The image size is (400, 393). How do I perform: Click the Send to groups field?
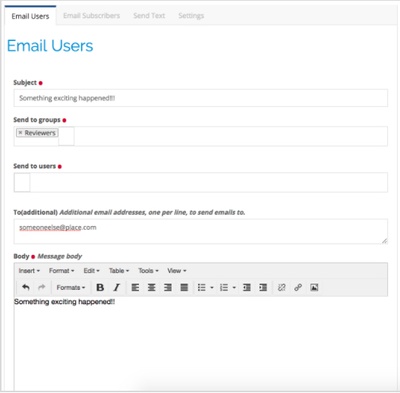[x=201, y=136]
